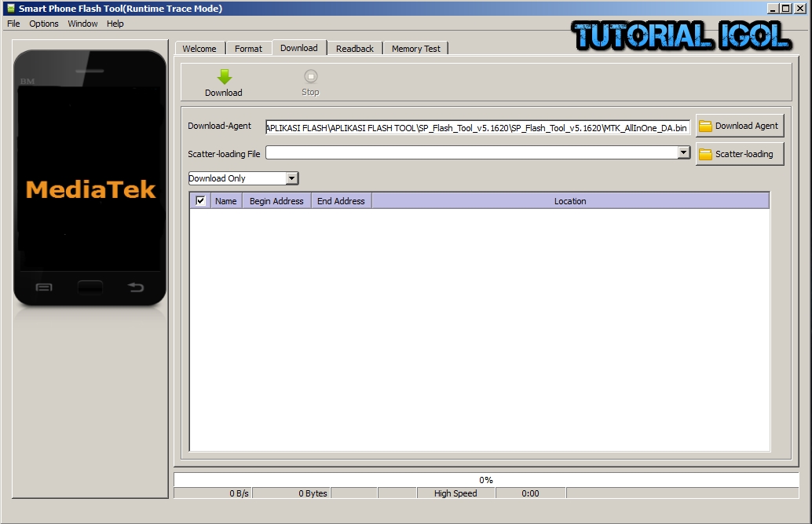The image size is (812, 524).
Task: Click the Download Agent browse button
Action: pyautogui.click(x=740, y=126)
